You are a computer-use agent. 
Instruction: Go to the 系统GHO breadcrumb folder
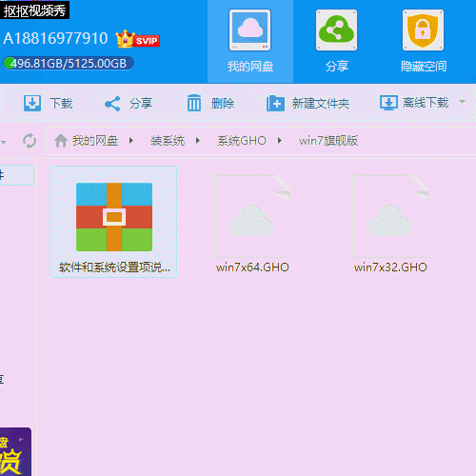coord(242,141)
